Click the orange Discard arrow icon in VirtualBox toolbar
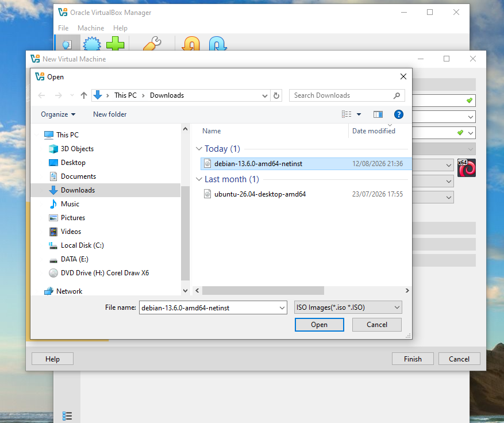Image resolution: width=504 pixels, height=423 pixels. coord(191,44)
